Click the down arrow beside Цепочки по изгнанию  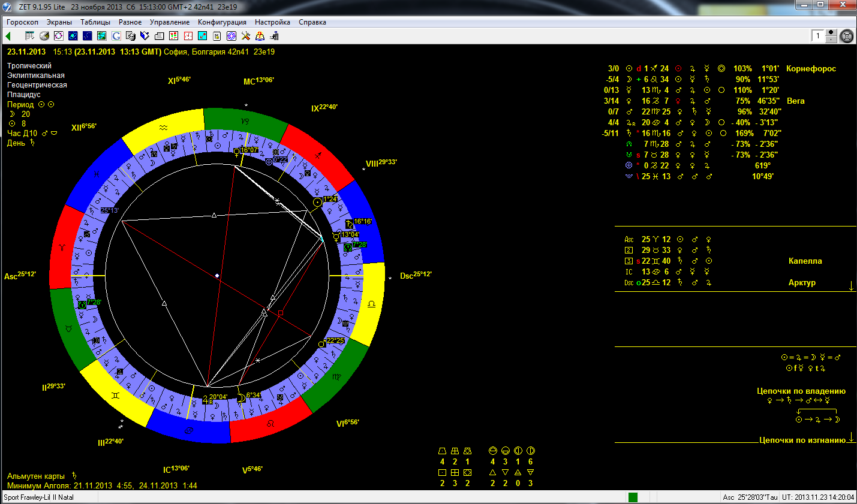click(x=851, y=437)
